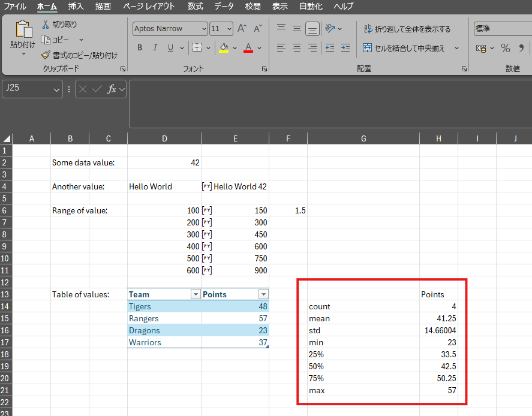Screen dimensions: 532x416
Task: Open the Aptos Narrow font dropdown
Action: click(x=204, y=29)
